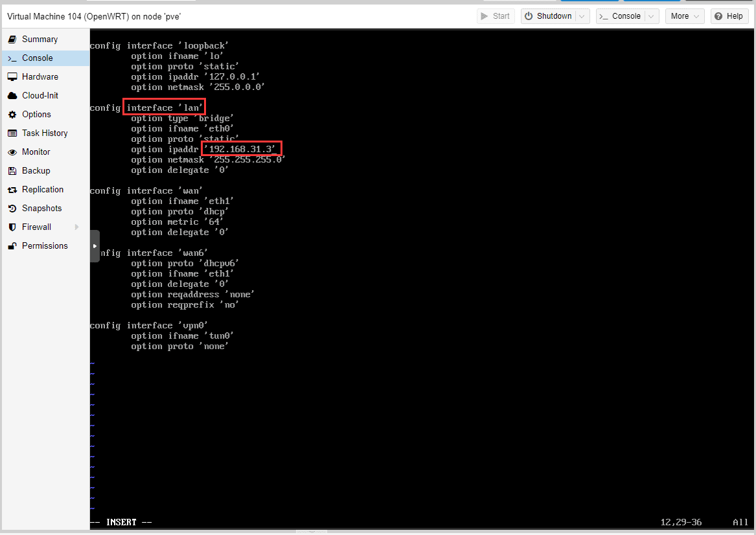The image size is (756, 535).
Task: Open the Backup section
Action: [46, 170]
